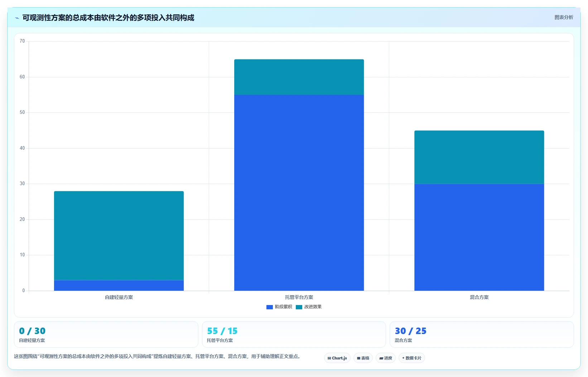The image size is (588, 377).
Task: Click the blue 阶段累积 segment of 托管平台方案 bar
Action: 299,193
